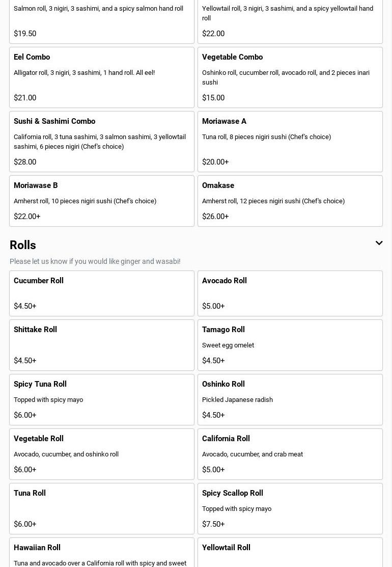Choose the Sushi & Sashimi Combo

point(102,142)
